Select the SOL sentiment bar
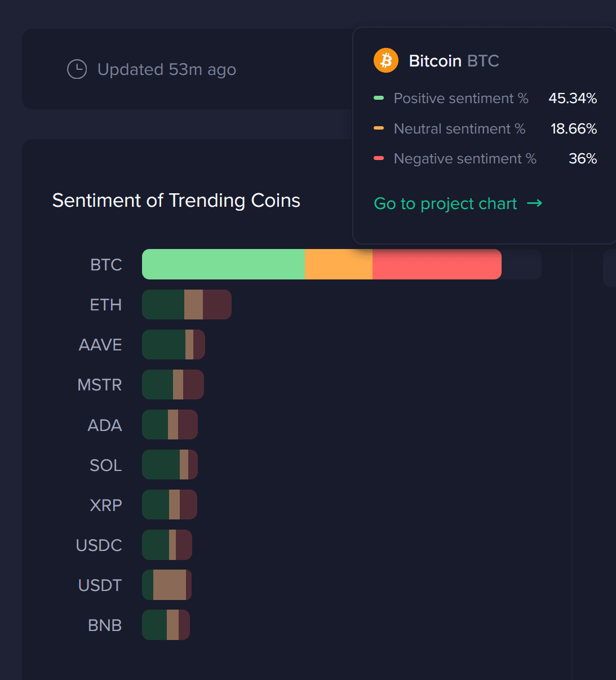The height and width of the screenshot is (680, 616). pyautogui.click(x=170, y=465)
